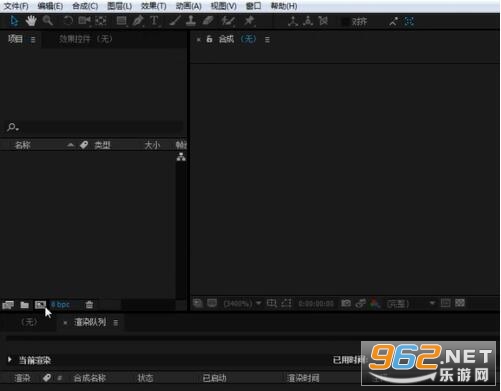Open grid and guide options icon
The width and height of the screenshot is (501, 391).
(271, 303)
